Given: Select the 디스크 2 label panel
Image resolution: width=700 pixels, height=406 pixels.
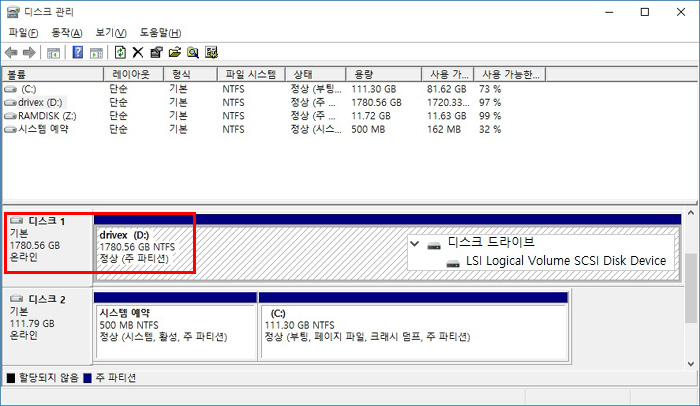Looking at the screenshot, I should (47, 326).
